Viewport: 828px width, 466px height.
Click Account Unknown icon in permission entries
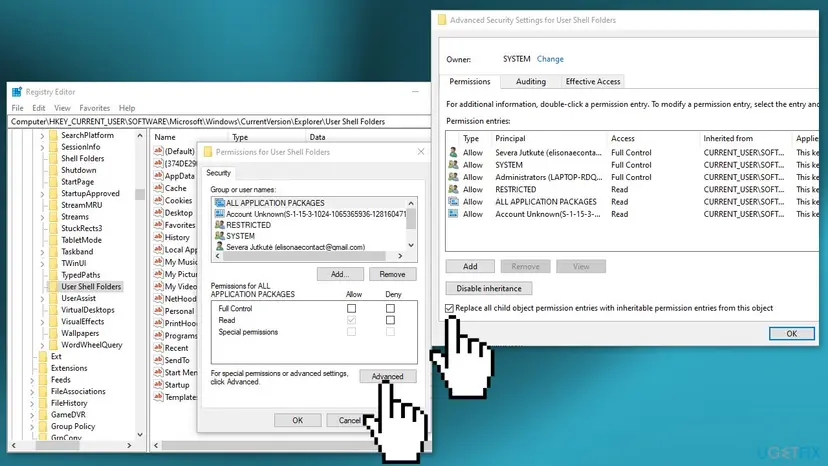point(453,214)
